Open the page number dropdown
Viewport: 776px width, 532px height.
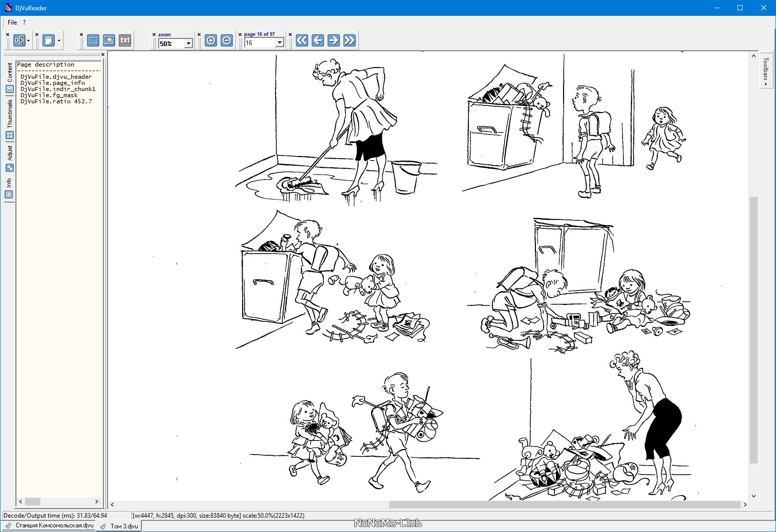[x=279, y=43]
